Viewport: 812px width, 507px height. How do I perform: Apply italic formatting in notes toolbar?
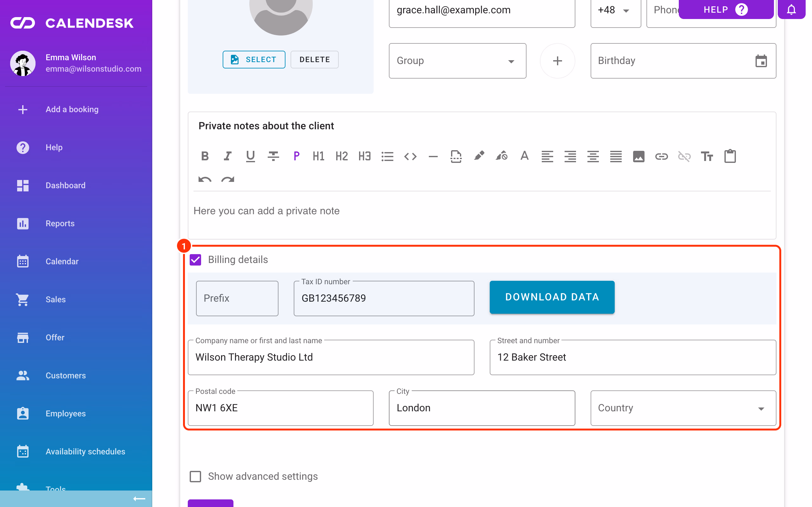point(227,156)
